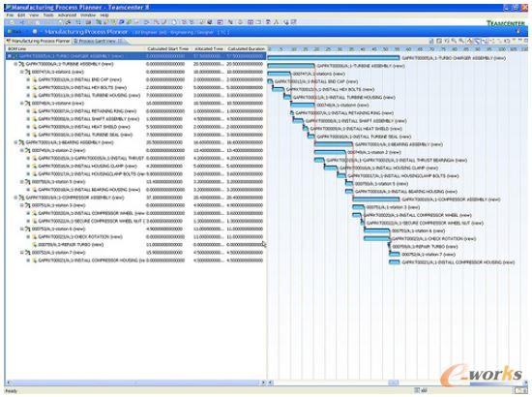The width and height of the screenshot is (532, 397).
Task: Click the Back arrow icon in banner
Action: [9, 32]
